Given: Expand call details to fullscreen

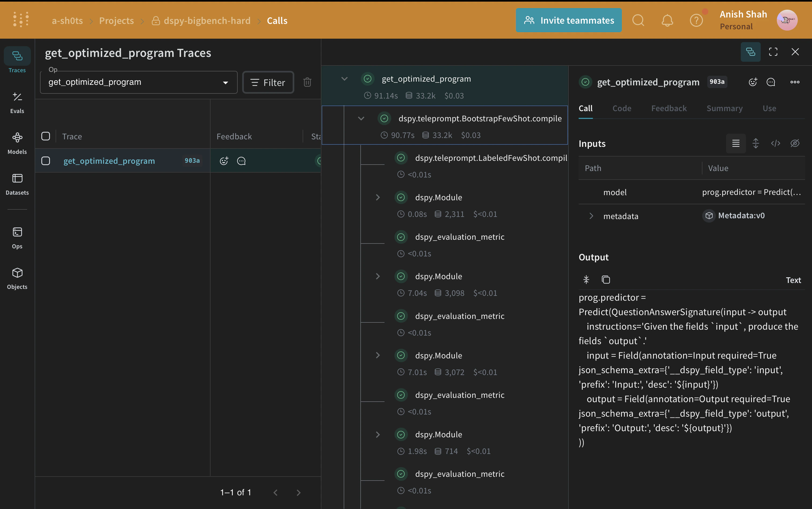Looking at the screenshot, I should (x=773, y=52).
